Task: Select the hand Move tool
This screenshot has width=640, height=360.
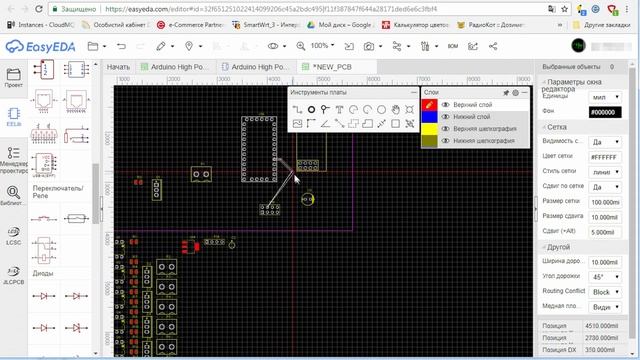Action: pyautogui.click(x=396, y=109)
